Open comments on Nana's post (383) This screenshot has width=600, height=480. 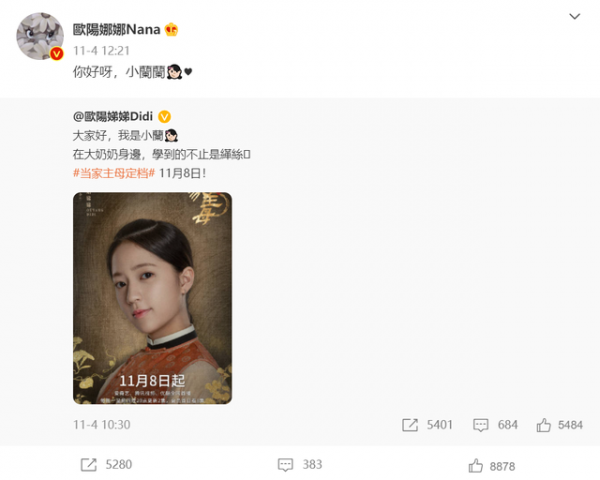(x=285, y=465)
